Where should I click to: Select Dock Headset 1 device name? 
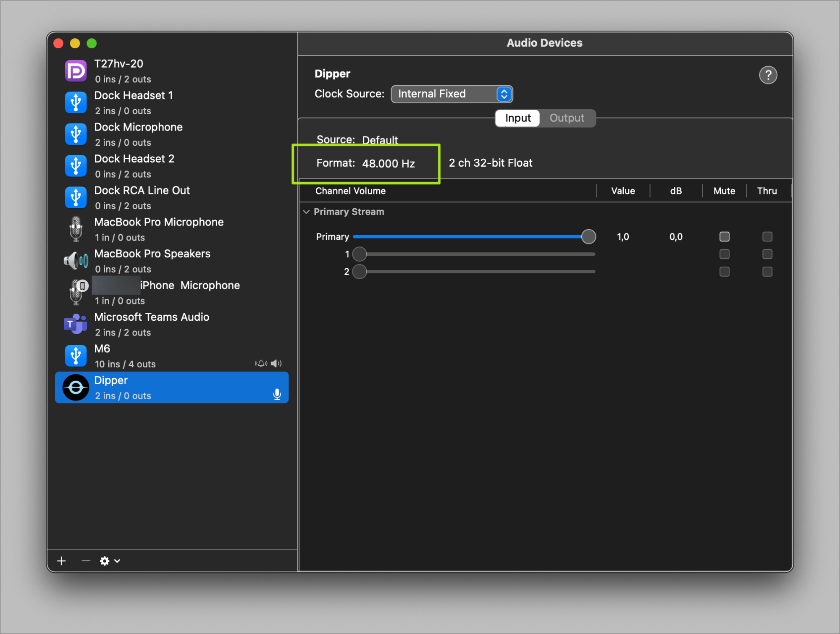134,96
